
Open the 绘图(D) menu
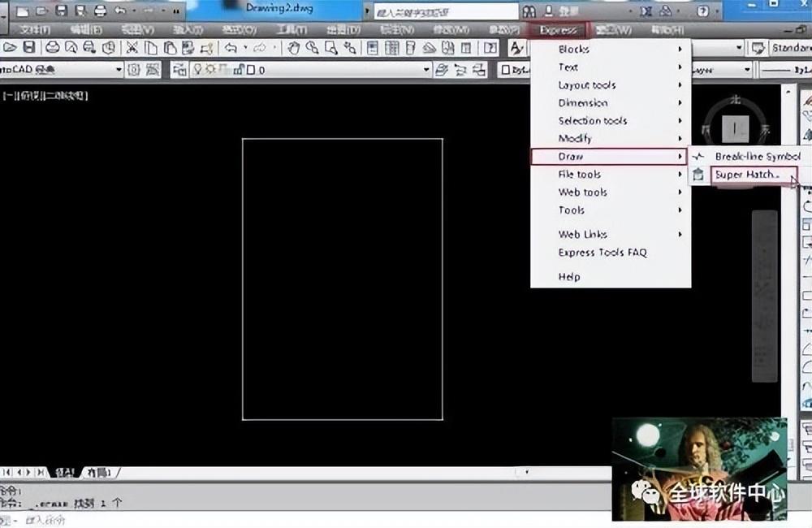[x=343, y=30]
